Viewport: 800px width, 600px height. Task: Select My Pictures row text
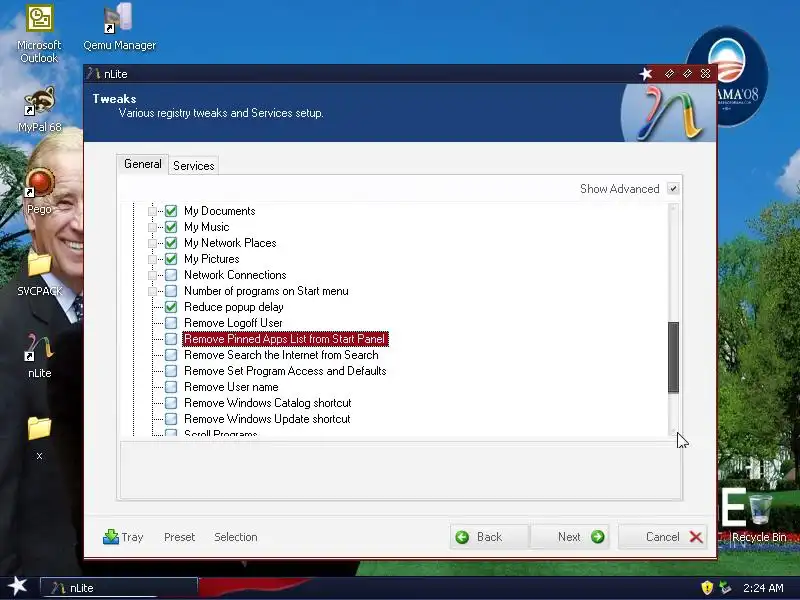[x=212, y=259]
